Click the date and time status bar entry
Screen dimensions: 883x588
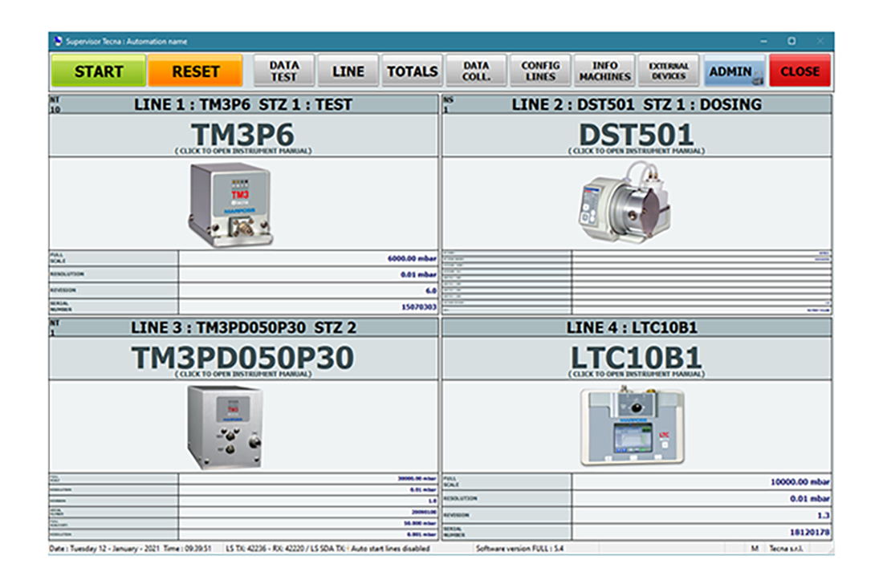tap(131, 549)
